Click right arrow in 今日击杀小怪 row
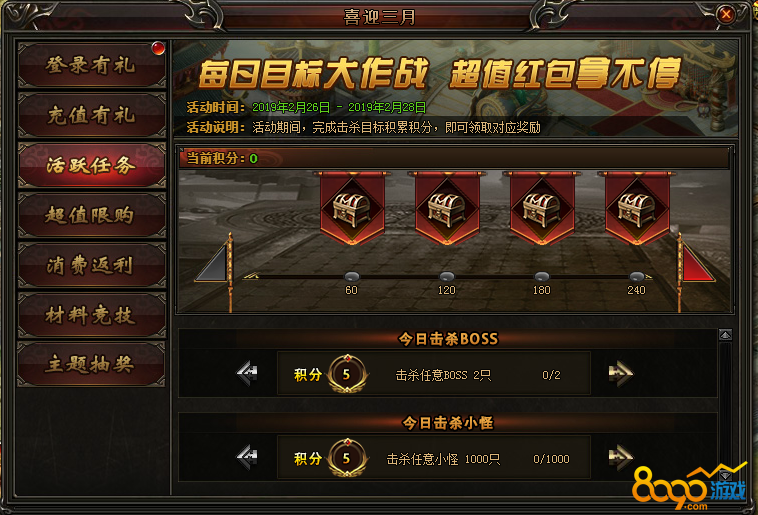 (x=620, y=457)
